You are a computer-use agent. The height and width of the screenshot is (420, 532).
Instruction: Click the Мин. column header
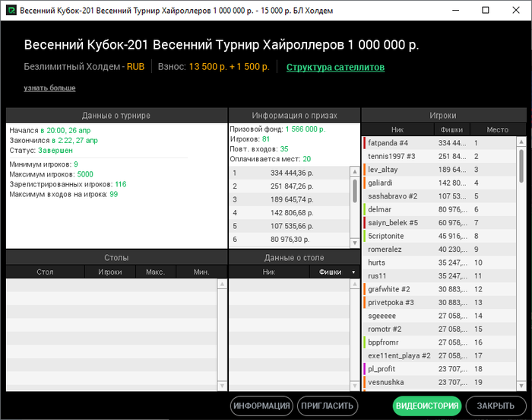[201, 272]
